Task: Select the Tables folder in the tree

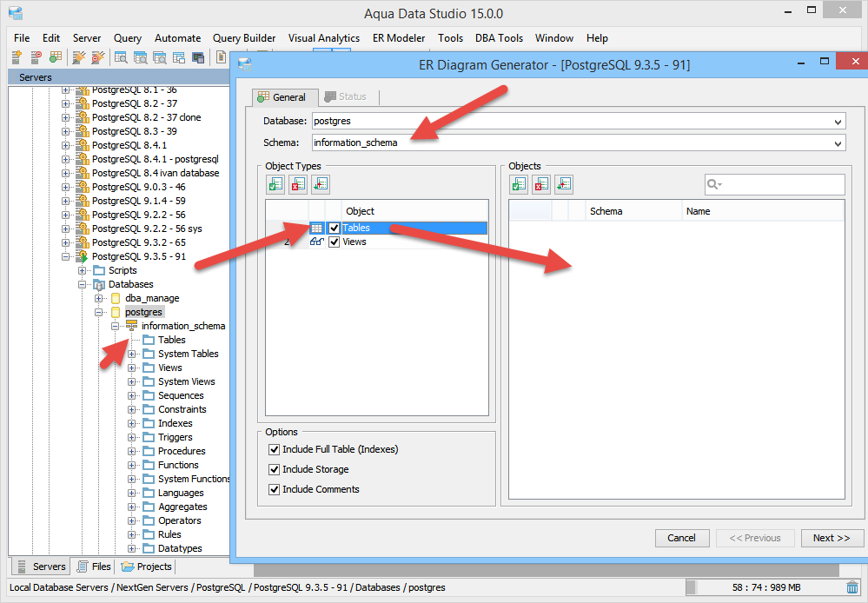Action: pos(172,340)
